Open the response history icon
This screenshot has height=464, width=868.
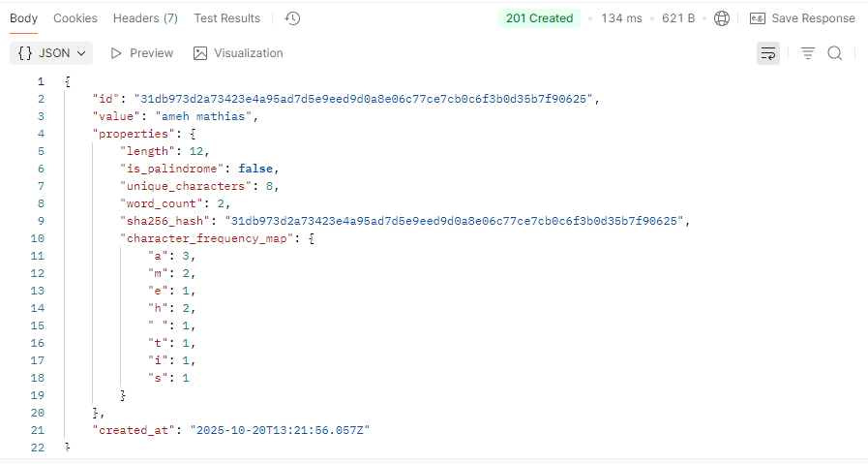293,18
